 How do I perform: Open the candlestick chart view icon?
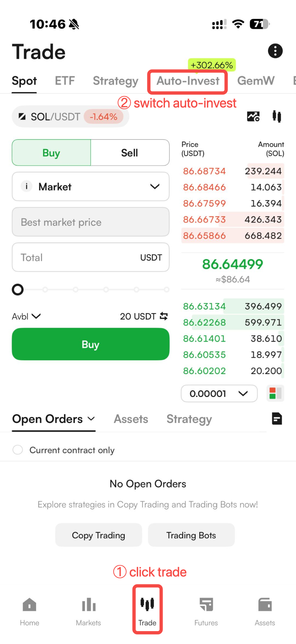277,116
